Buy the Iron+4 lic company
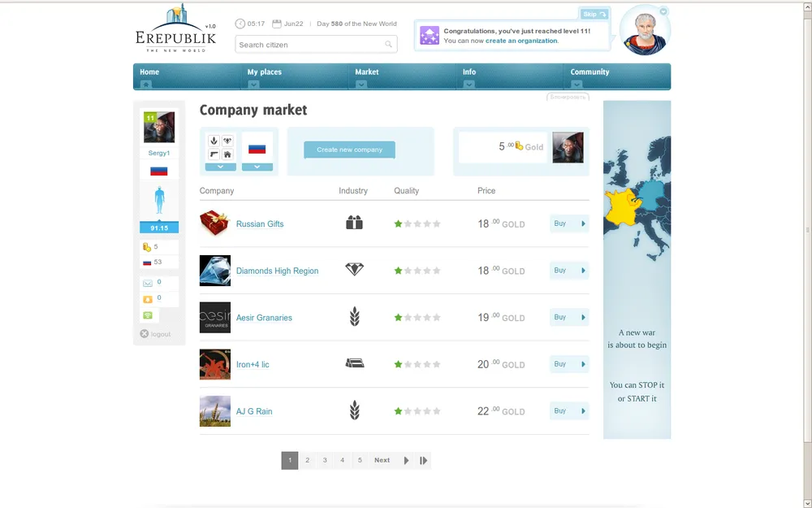Screen dimensions: 812x508 pos(569,364)
